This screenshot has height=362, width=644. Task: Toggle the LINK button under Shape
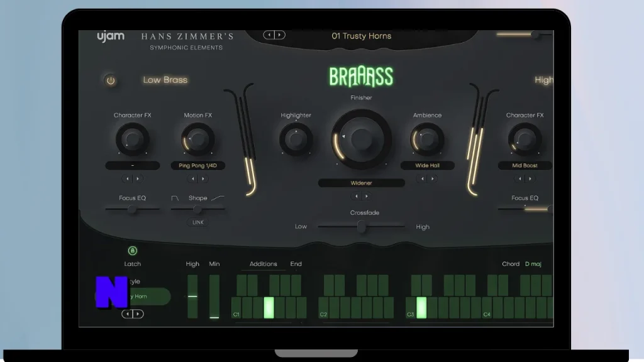click(198, 222)
